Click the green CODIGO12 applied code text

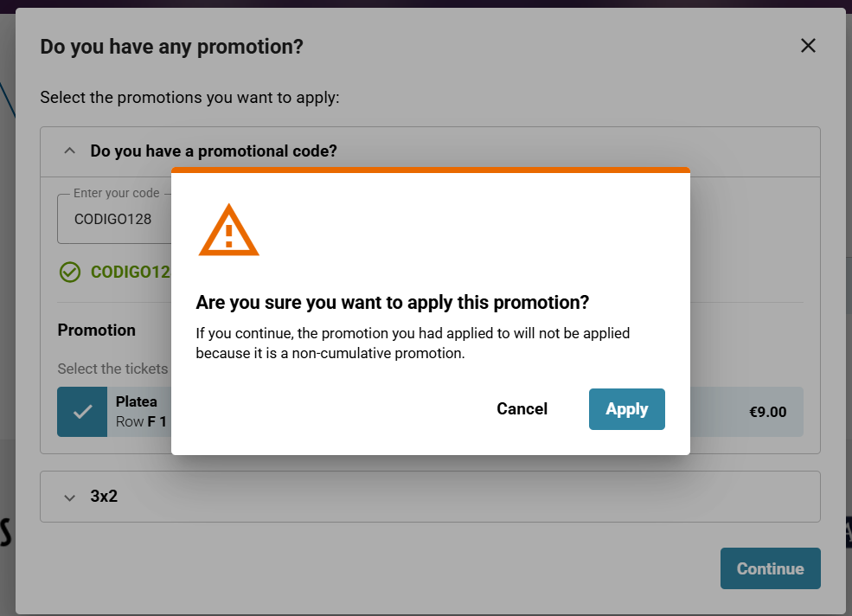point(131,272)
